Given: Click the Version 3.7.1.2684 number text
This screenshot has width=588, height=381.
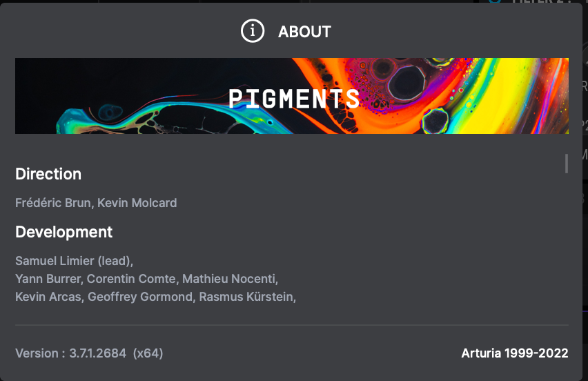Looking at the screenshot, I should [x=97, y=353].
